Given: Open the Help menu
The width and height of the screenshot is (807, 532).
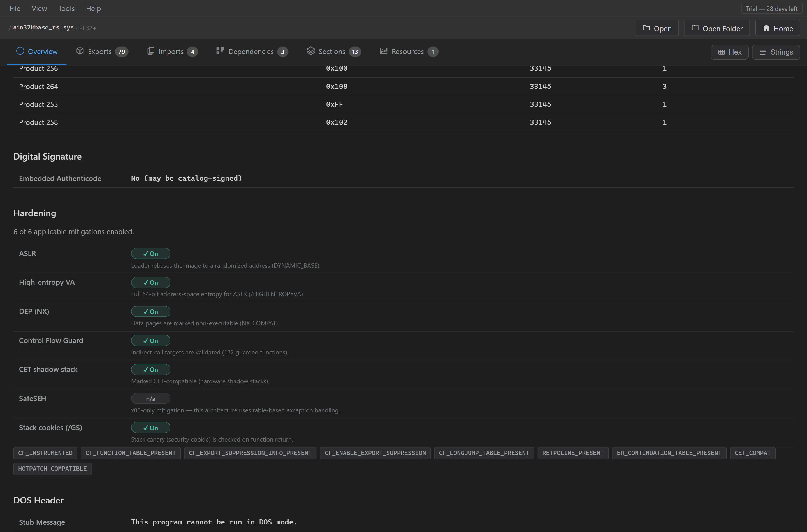Looking at the screenshot, I should tap(93, 8).
